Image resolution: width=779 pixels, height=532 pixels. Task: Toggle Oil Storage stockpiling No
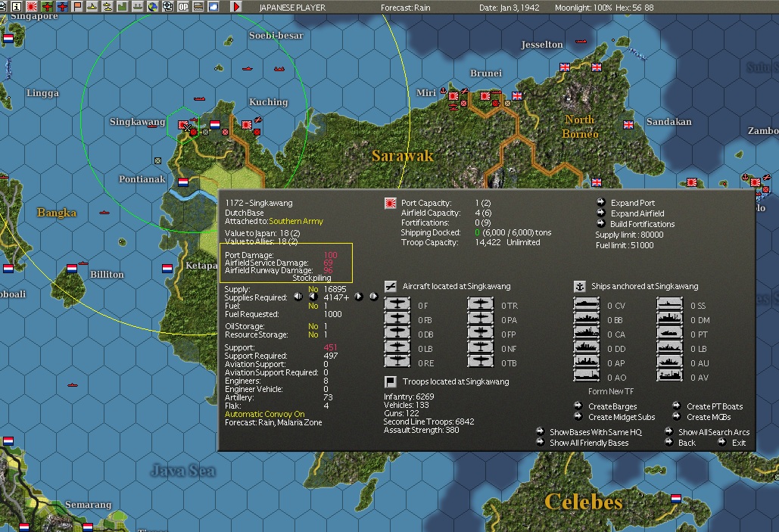(313, 326)
